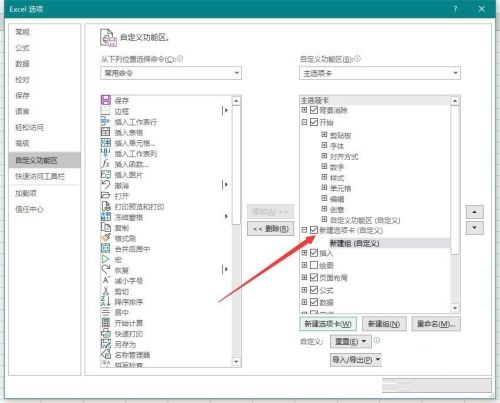Image resolution: width=500 pixels, height=403 pixels.
Task: Select the 插入单元格... command icon
Action: pyautogui.click(x=106, y=143)
